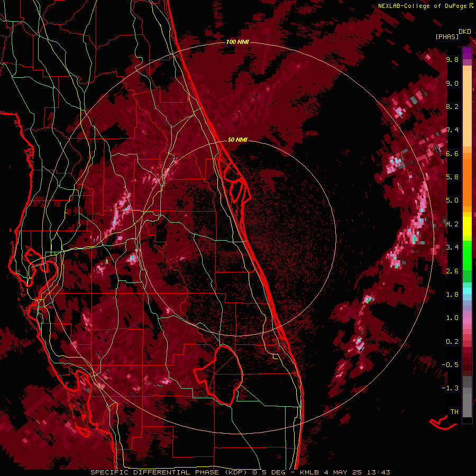Screen dimensions: 476x476
Task: Click the 50 NMI range ring label
Action: pyautogui.click(x=237, y=140)
